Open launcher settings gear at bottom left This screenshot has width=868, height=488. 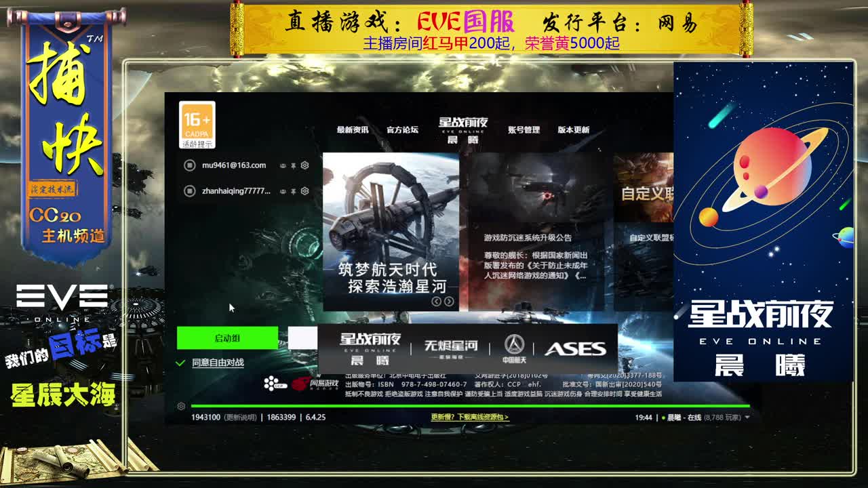pyautogui.click(x=181, y=406)
